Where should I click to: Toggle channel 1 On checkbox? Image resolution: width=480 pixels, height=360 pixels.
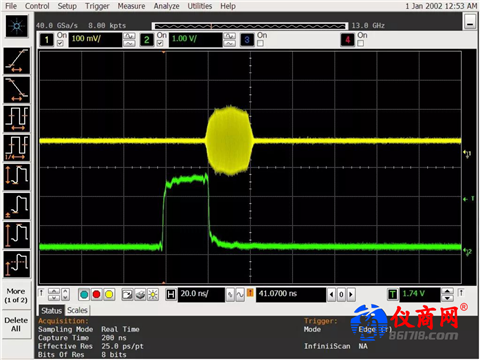pos(60,43)
